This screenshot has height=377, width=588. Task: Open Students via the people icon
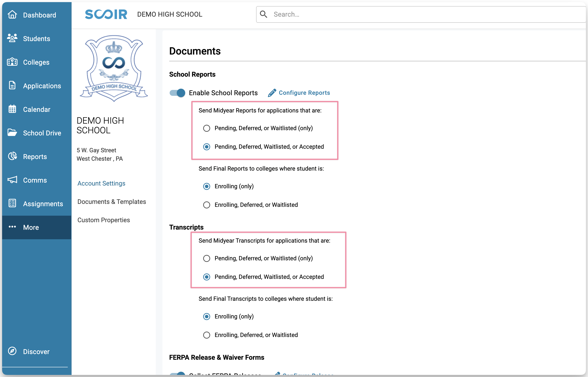pos(12,38)
